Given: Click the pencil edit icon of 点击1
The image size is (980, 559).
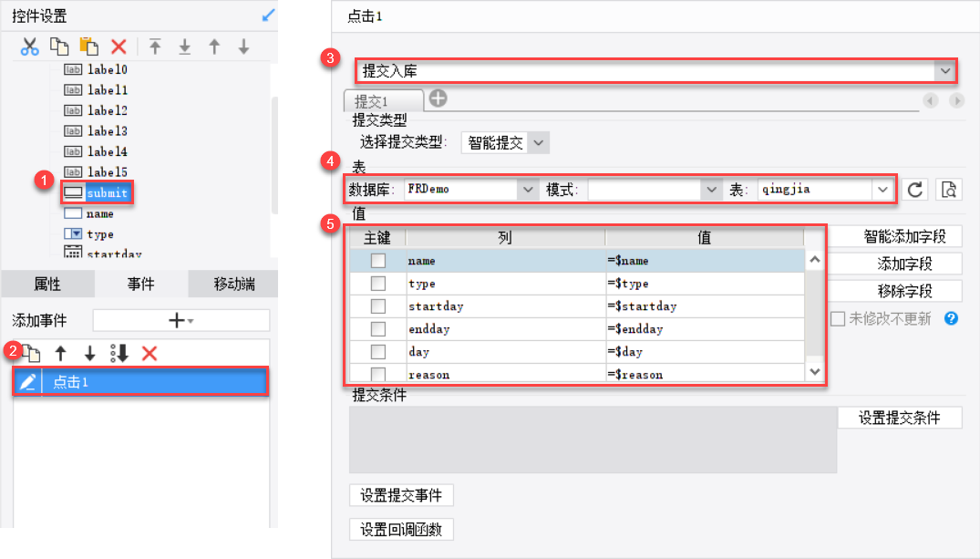Looking at the screenshot, I should (27, 382).
